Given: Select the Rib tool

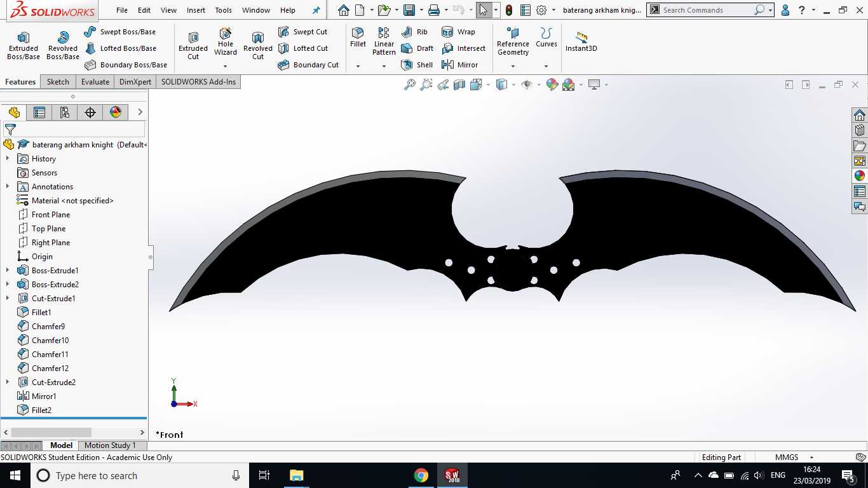Looking at the screenshot, I should point(415,32).
